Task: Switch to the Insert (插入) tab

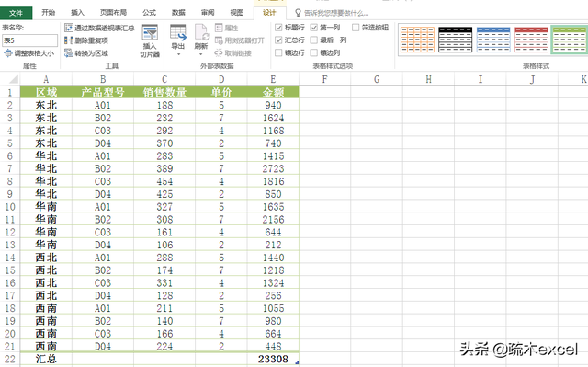Action: click(77, 12)
